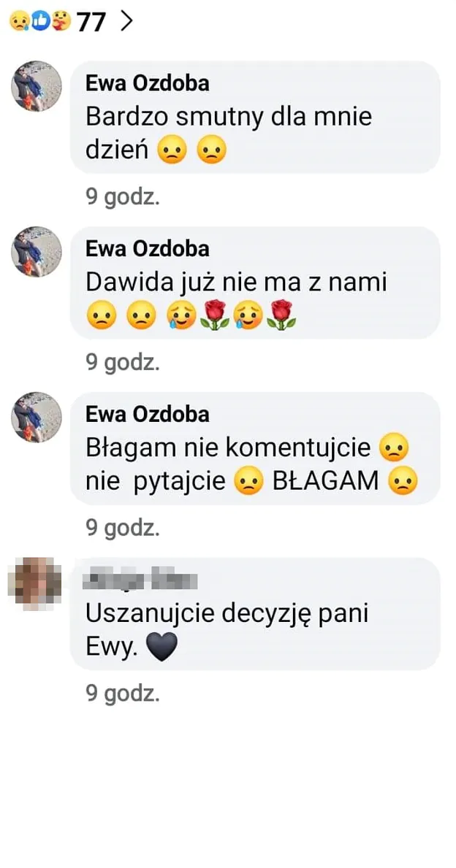This screenshot has height=868, width=456.
Task: Click the black heart emoji after 'Ewy.'
Action: pos(162,647)
